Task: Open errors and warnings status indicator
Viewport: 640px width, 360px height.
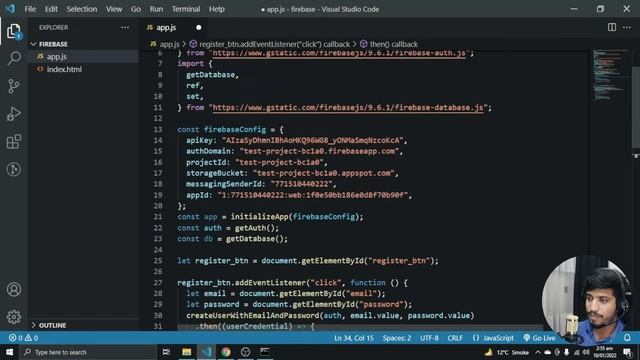Action: tap(23, 338)
